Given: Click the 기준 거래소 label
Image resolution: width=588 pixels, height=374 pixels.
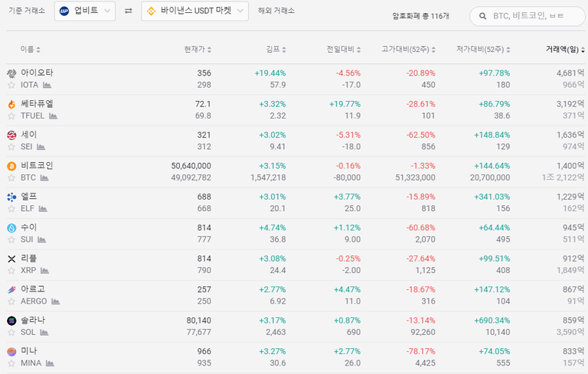Looking at the screenshot, I should tap(27, 11).
